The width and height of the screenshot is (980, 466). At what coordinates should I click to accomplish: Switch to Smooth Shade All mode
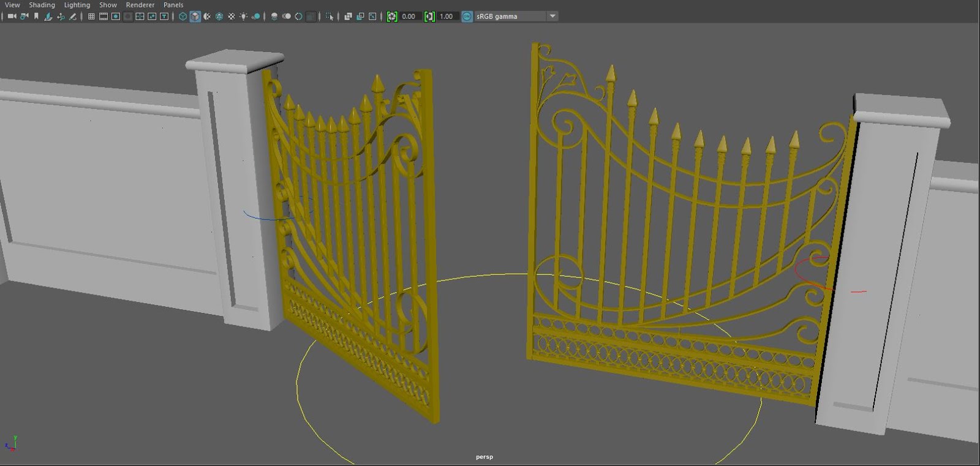195,17
